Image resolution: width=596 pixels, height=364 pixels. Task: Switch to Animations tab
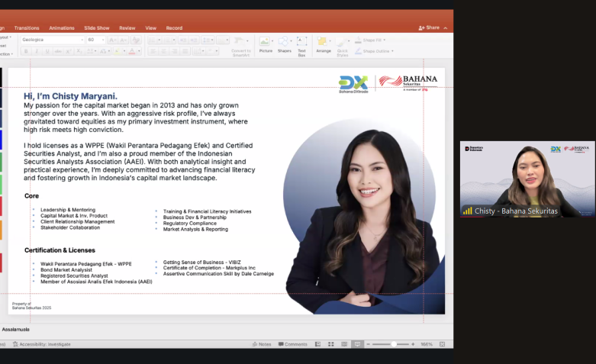[62, 28]
